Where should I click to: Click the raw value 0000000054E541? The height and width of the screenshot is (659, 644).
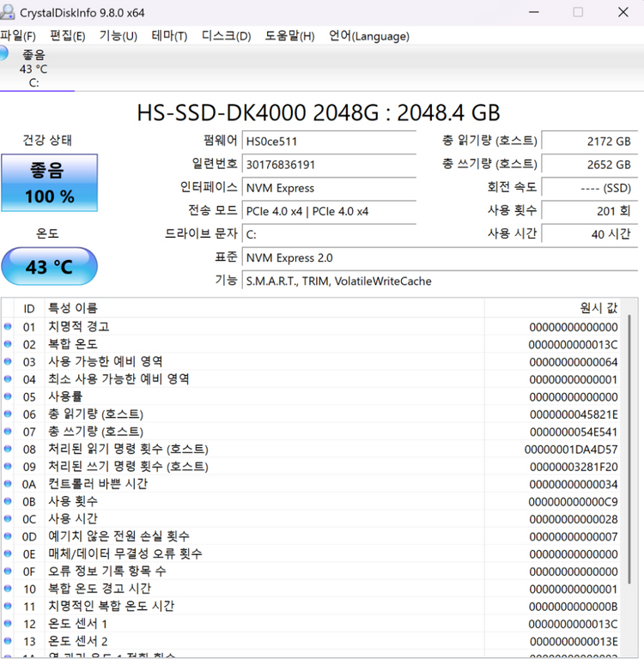point(574,432)
